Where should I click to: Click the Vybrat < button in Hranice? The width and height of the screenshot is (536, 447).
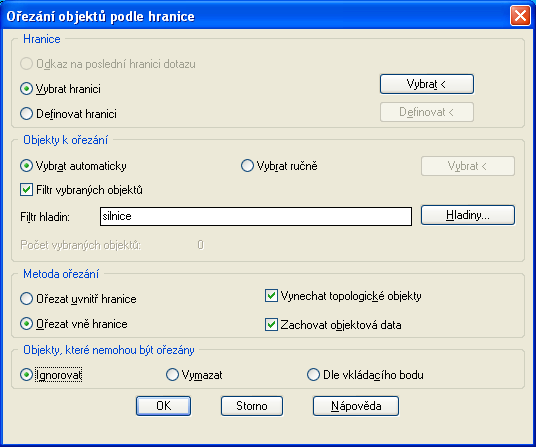(427, 84)
